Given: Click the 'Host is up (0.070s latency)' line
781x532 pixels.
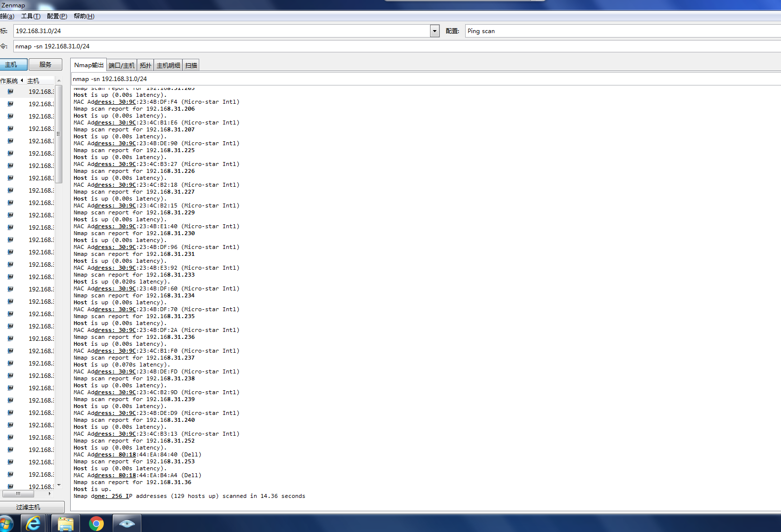Looking at the screenshot, I should click(122, 365).
